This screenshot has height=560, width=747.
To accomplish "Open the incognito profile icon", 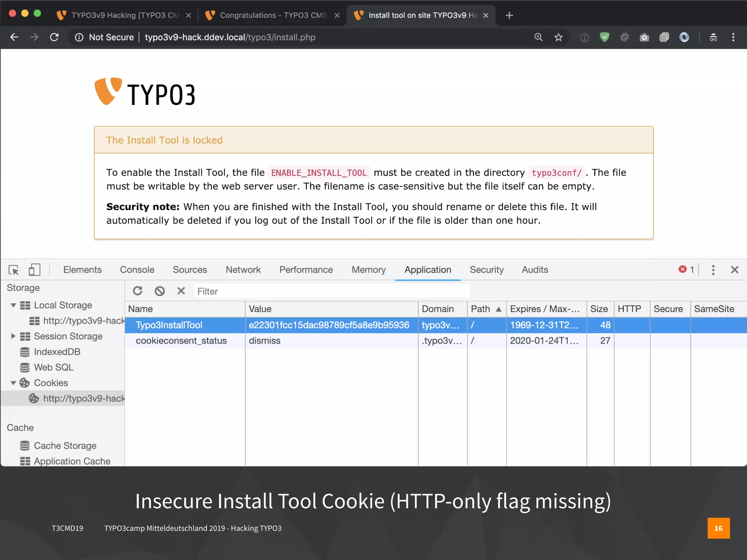I will coord(713,37).
